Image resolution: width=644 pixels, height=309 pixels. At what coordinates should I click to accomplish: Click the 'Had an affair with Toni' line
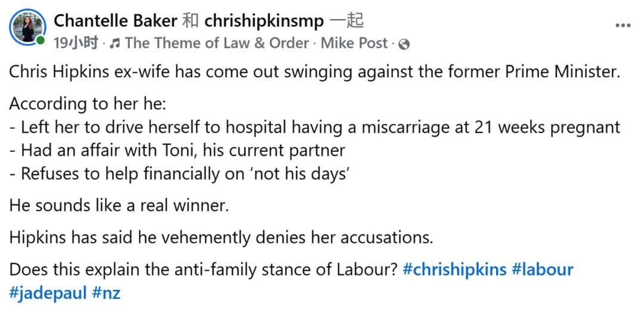pos(177,151)
